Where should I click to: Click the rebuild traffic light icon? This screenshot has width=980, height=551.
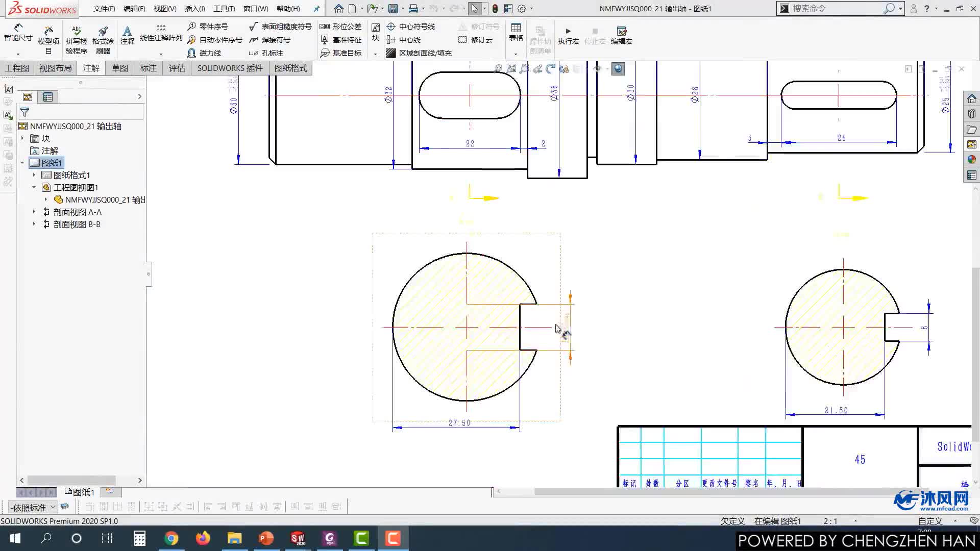point(495,9)
